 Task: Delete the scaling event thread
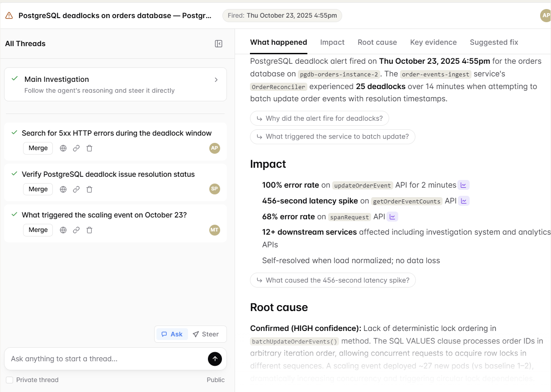tap(89, 230)
